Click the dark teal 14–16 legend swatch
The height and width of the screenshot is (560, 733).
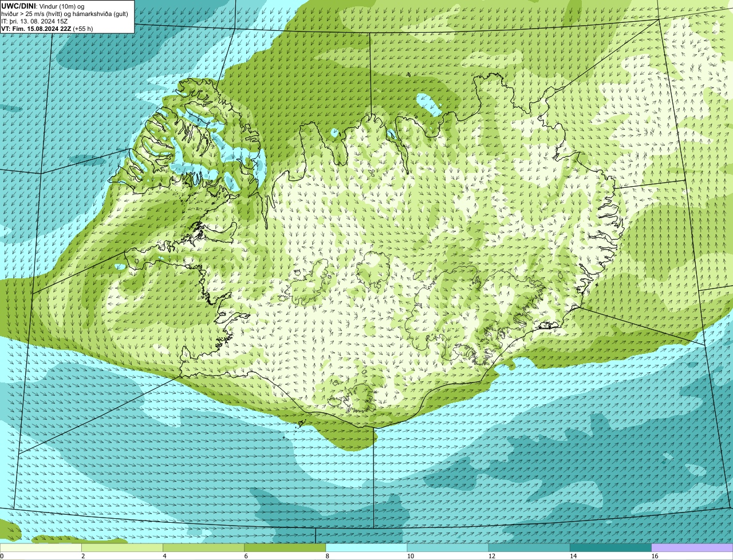(610, 547)
